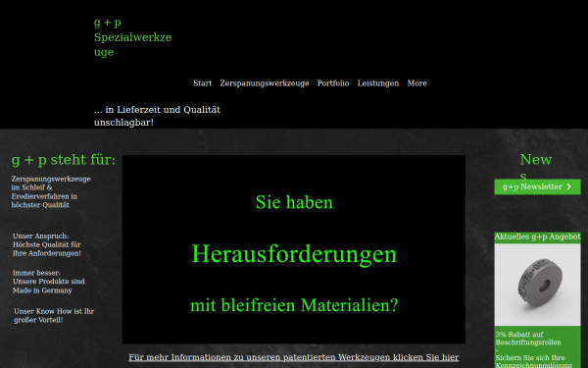Follow the patentierten Werkzeugen info link

294,357
